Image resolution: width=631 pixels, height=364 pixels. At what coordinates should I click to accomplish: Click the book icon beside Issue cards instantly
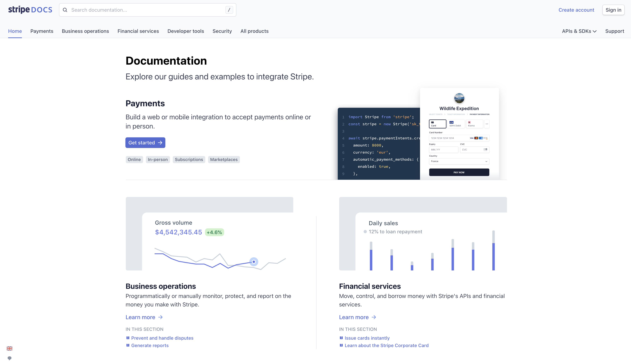[x=341, y=338]
